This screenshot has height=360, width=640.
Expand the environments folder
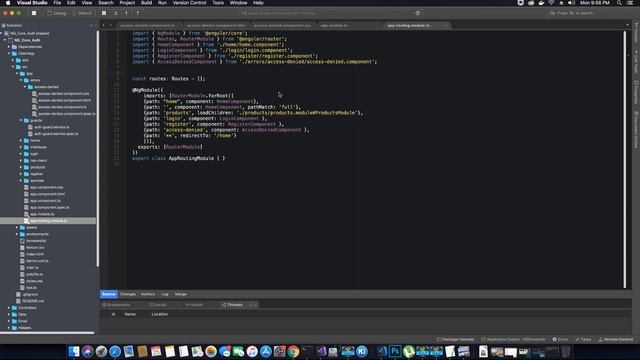[x=17, y=234]
